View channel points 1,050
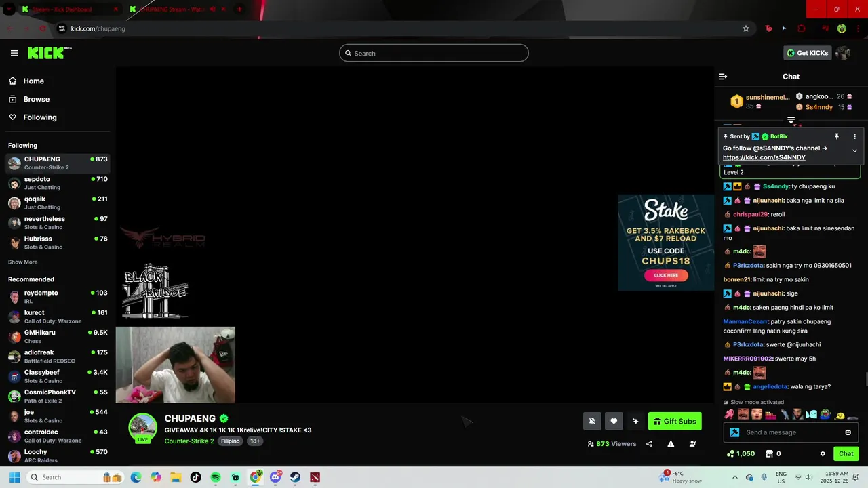Viewport: 868px width, 488px height. (x=741, y=453)
